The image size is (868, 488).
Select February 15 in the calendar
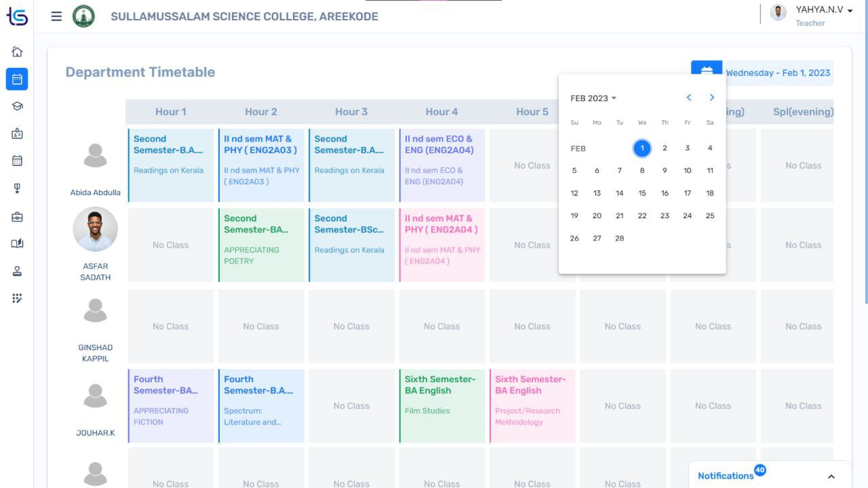pos(642,193)
